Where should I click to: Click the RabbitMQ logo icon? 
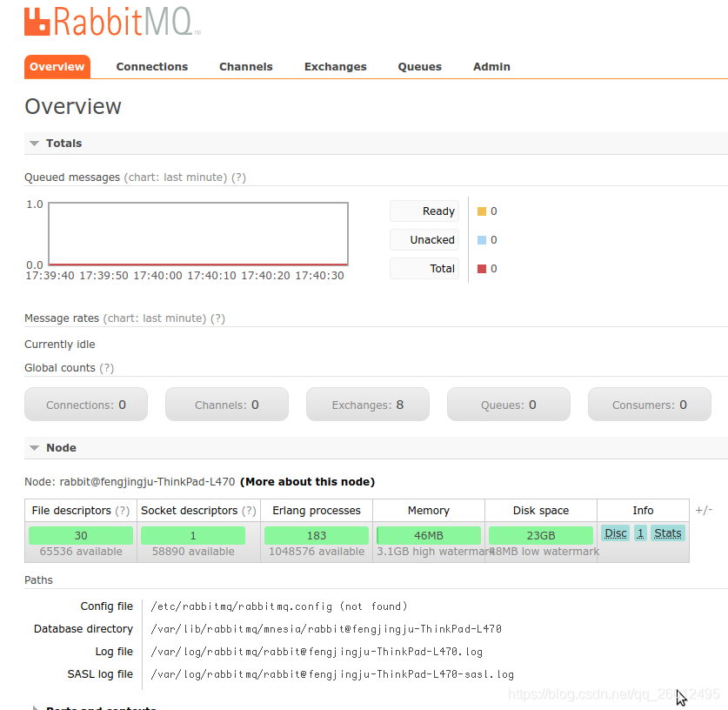[36, 23]
